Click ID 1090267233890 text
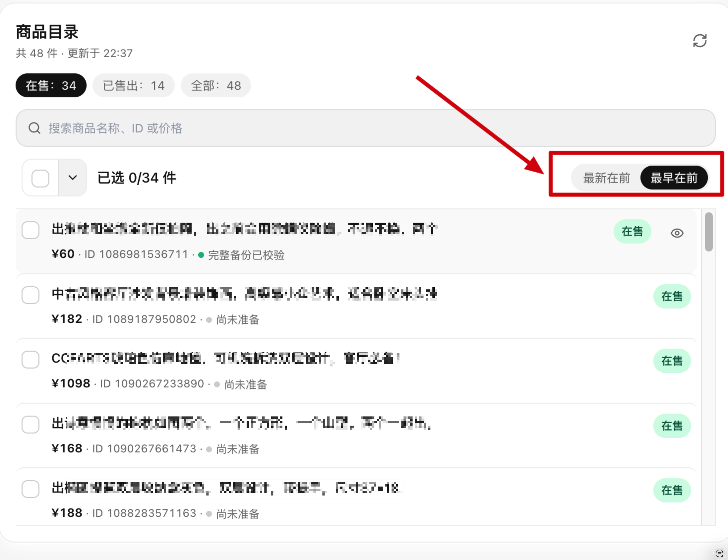The image size is (728, 560). [x=152, y=384]
